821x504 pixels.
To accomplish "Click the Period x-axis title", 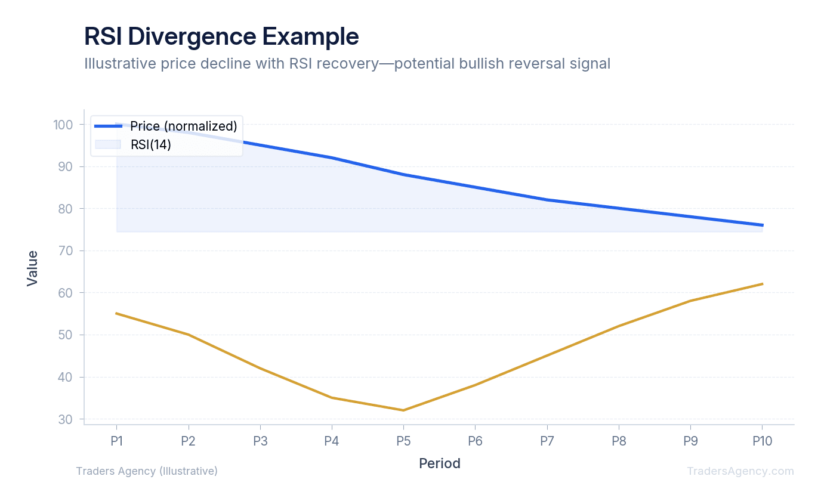I will 440,463.
